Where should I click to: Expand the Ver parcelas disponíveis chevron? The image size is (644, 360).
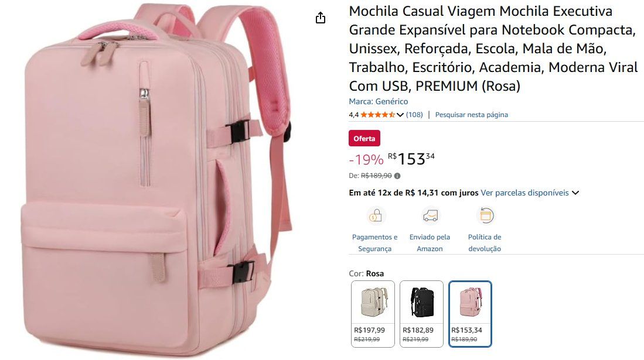pos(575,193)
